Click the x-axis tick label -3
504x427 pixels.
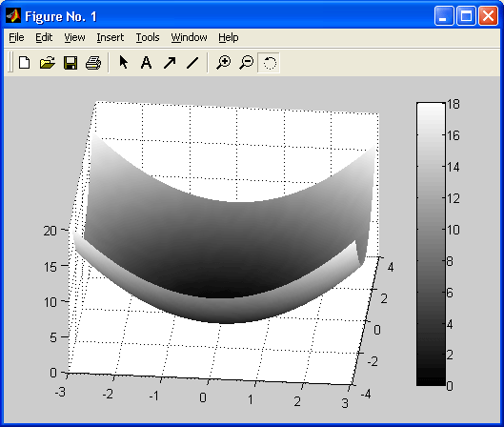coord(60,393)
